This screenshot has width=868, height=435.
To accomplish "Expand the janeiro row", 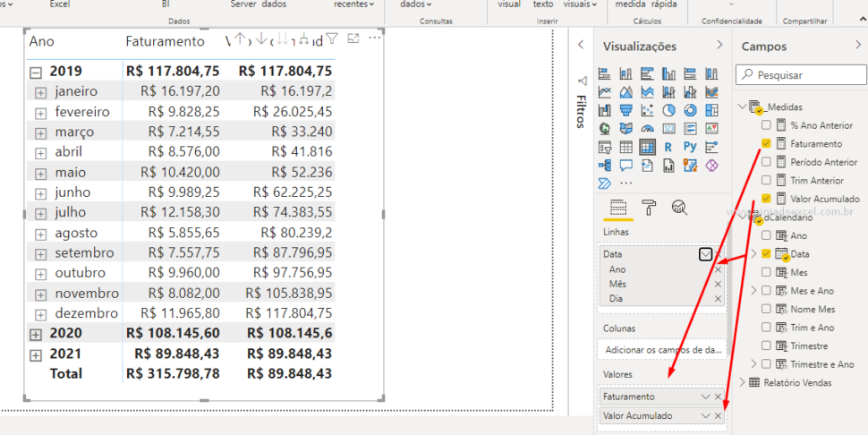I will coord(40,93).
